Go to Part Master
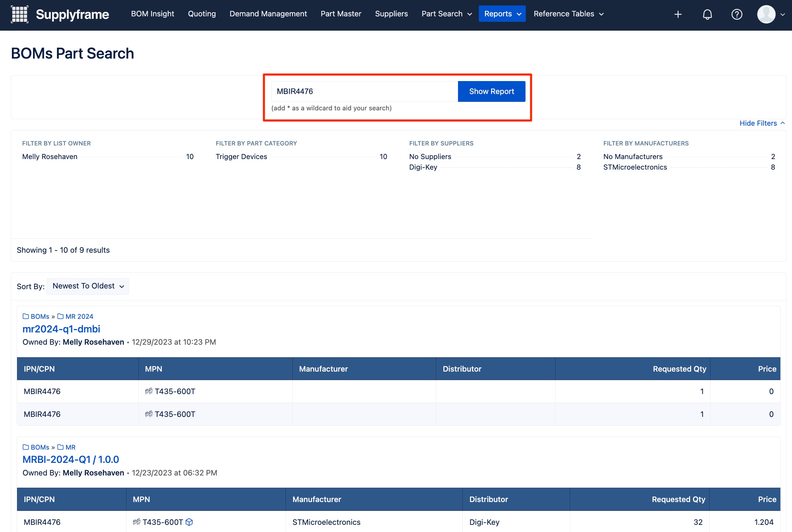The width and height of the screenshot is (792, 532). coord(341,14)
